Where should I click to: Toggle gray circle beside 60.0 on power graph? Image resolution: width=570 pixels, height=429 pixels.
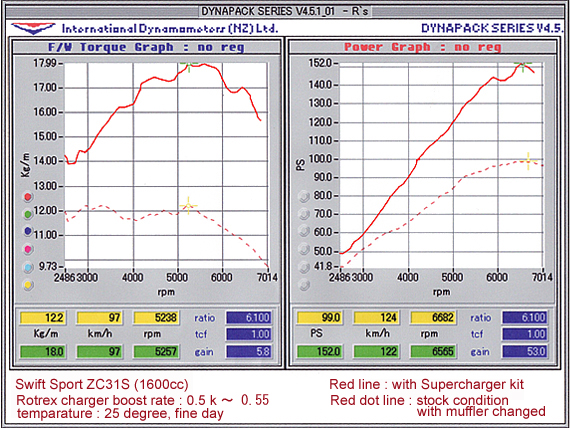point(304,231)
